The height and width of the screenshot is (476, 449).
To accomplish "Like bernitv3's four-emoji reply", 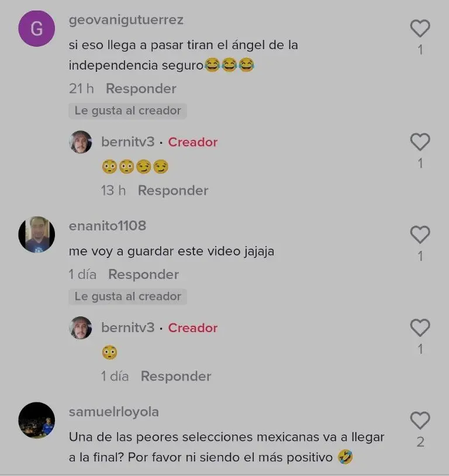I will click(x=420, y=142).
